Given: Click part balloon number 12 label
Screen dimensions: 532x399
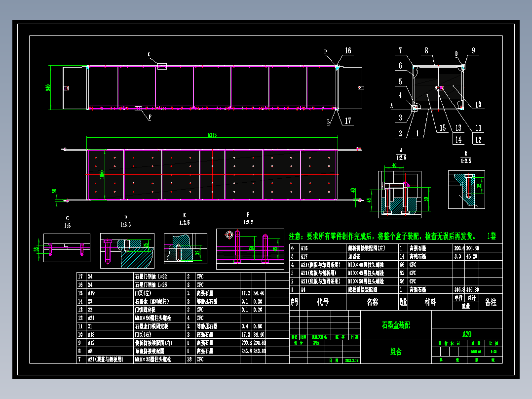Looking at the screenshot, I should click(x=478, y=140).
